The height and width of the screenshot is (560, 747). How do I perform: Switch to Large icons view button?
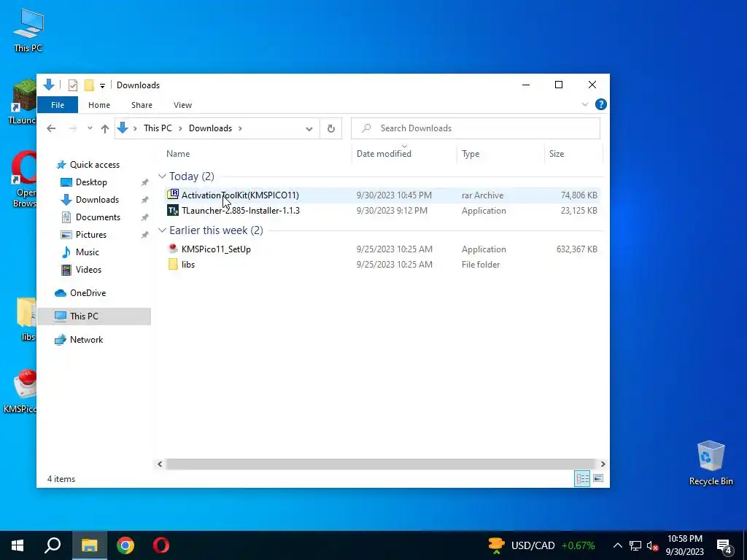[x=598, y=478]
